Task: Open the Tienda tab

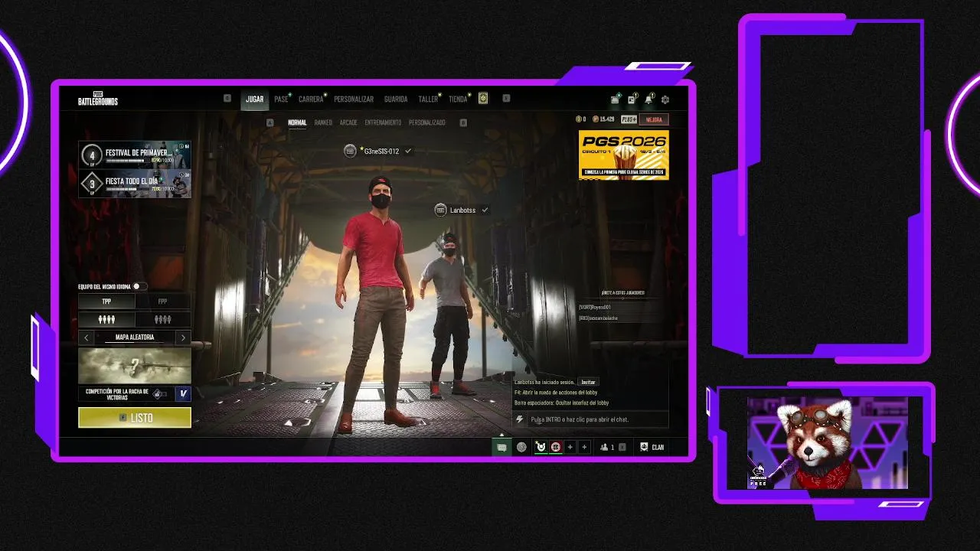Action: [458, 99]
